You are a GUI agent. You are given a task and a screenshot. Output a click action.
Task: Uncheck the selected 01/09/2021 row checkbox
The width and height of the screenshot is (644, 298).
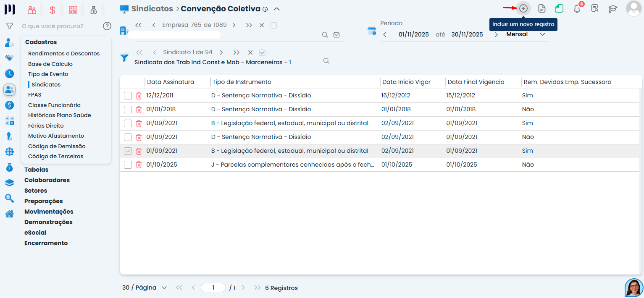click(x=128, y=151)
